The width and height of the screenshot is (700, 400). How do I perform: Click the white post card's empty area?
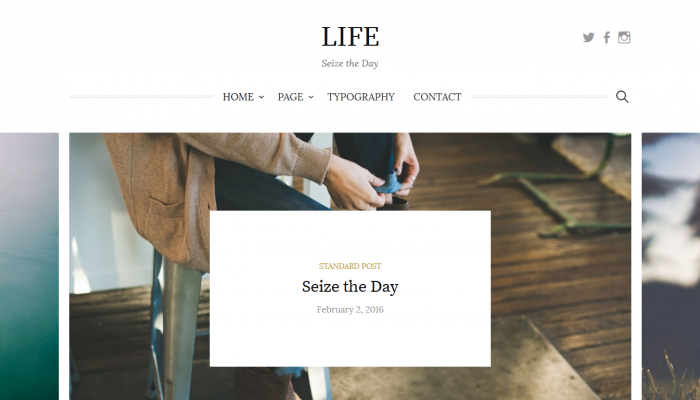[x=350, y=342]
